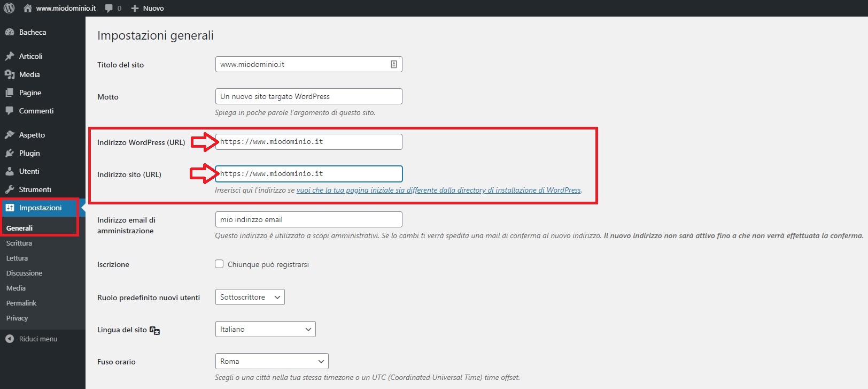The width and height of the screenshot is (868, 389).
Task: Click the Impostazioni generali heading
Action: [x=156, y=35]
